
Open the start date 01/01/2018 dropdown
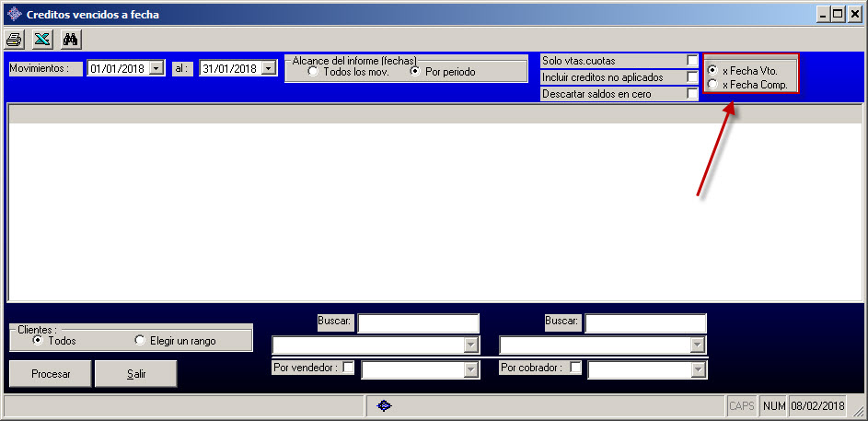tap(156, 68)
